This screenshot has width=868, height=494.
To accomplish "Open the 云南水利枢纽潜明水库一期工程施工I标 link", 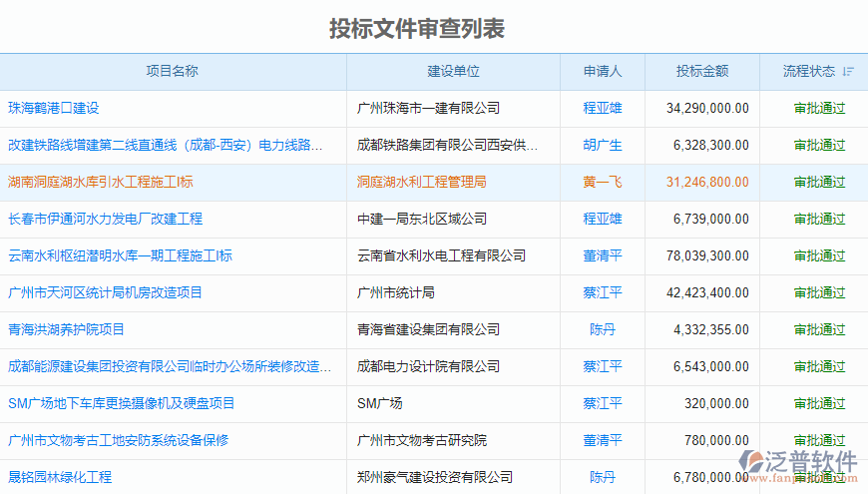I will pyautogui.click(x=120, y=255).
